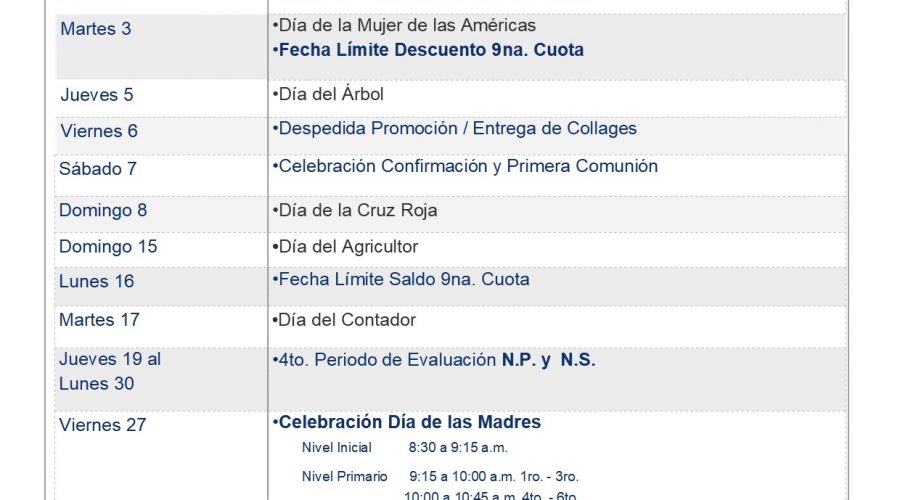Click the 'Martes 3' date cell
The width and height of the screenshot is (900, 500).
click(x=161, y=46)
